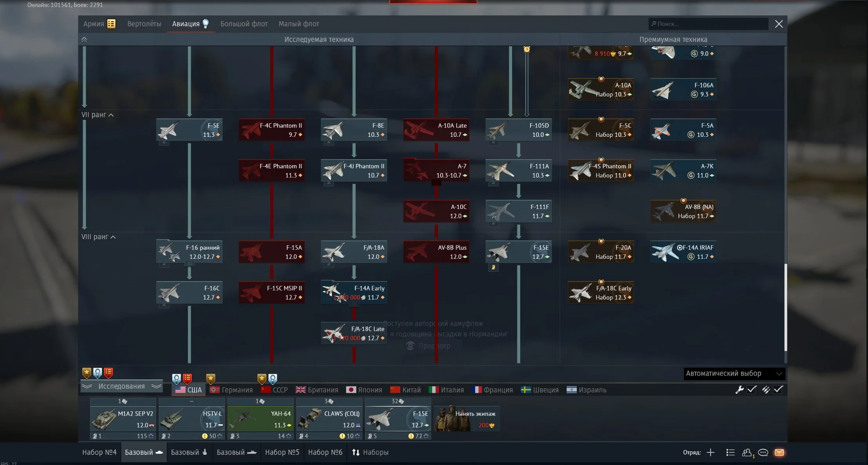Switch to the Большой флот tab
The width and height of the screenshot is (868, 465).
pyautogui.click(x=244, y=24)
